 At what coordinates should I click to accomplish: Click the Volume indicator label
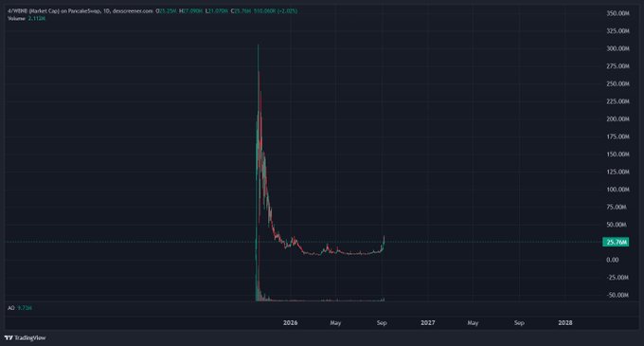[x=17, y=19]
